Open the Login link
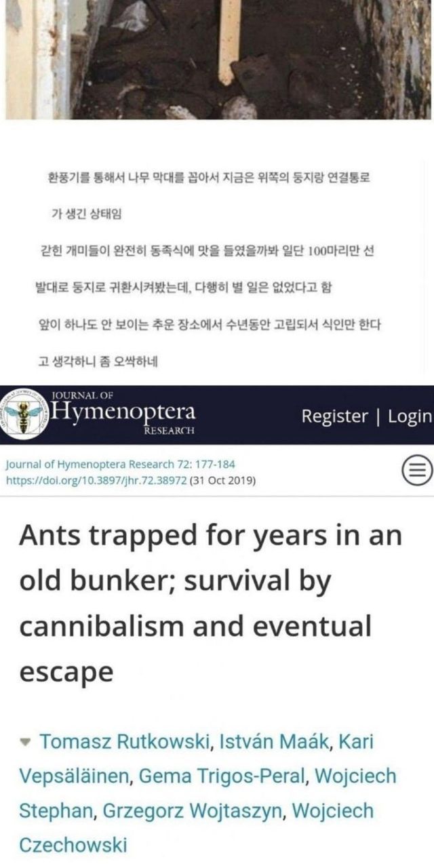 pyautogui.click(x=410, y=416)
